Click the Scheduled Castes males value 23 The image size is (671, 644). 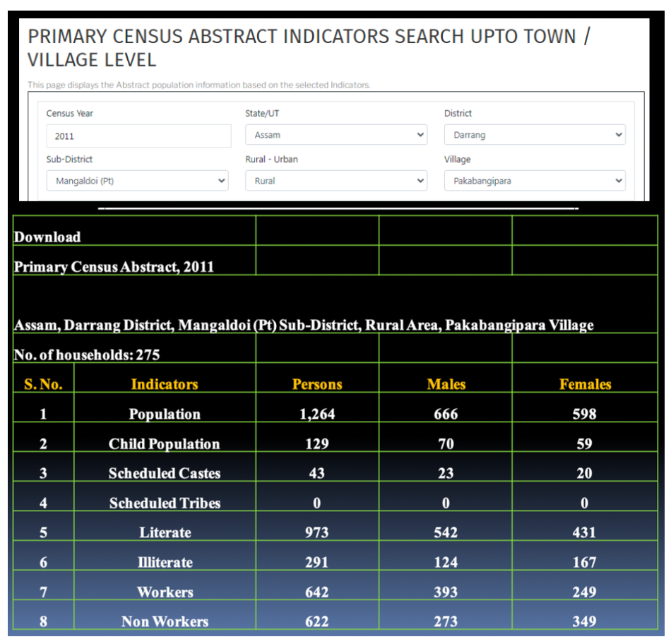[x=446, y=473]
